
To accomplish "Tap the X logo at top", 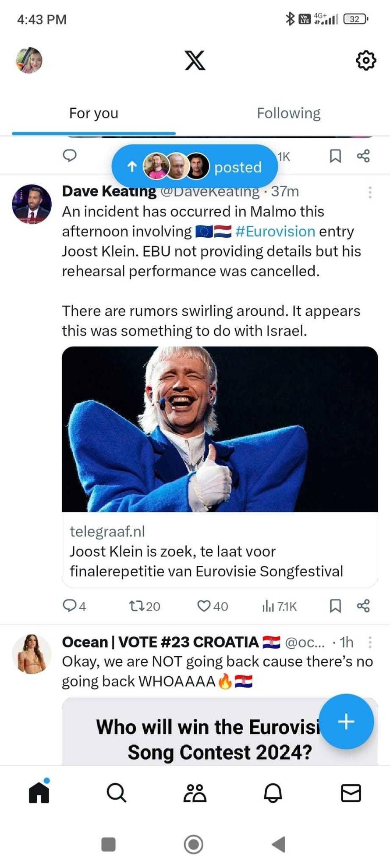I will point(195,60).
